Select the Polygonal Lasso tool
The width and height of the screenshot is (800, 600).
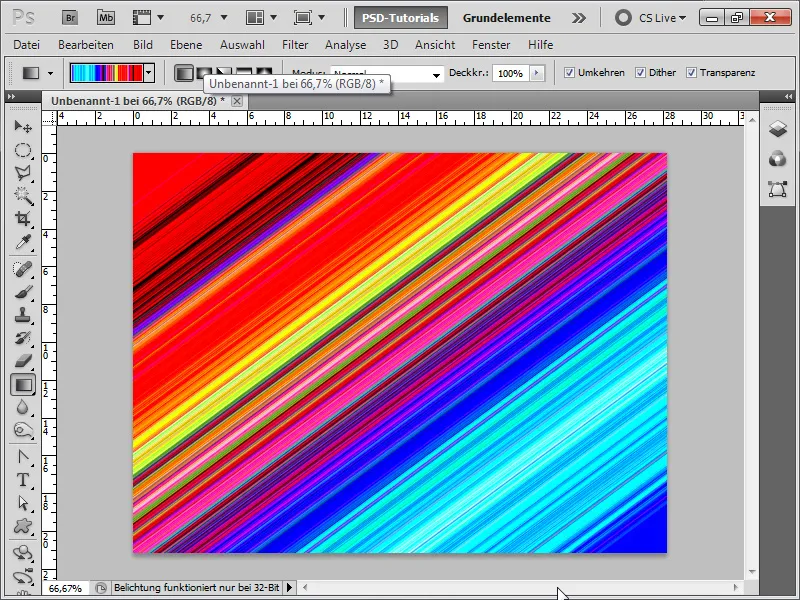(x=23, y=173)
